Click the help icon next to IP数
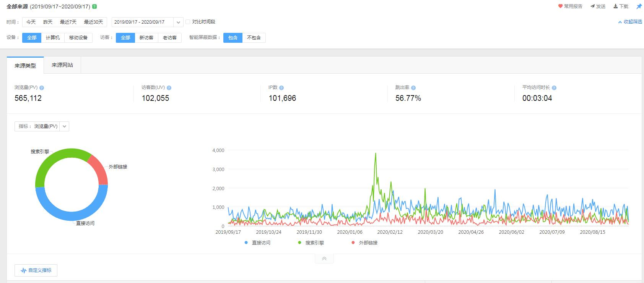 [281, 88]
